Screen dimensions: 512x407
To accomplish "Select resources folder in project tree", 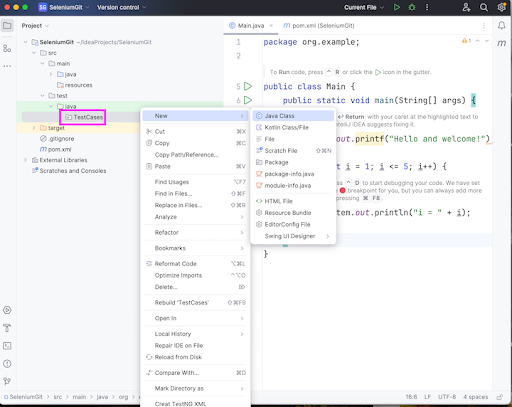I will 75,85.
